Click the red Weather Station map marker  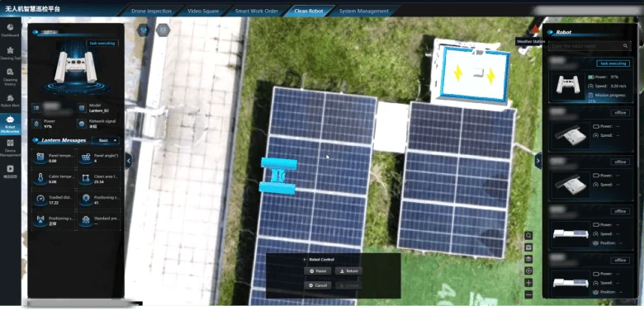pyautogui.click(x=535, y=29)
